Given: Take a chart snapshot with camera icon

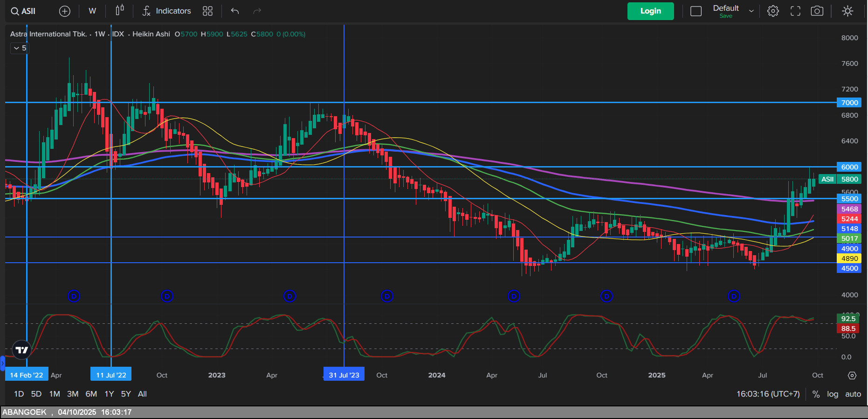Looking at the screenshot, I should 817,11.
